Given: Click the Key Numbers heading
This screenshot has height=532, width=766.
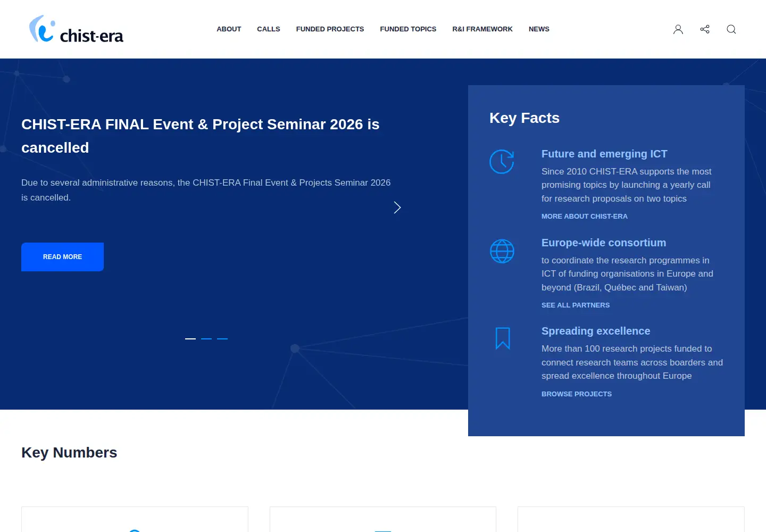Looking at the screenshot, I should (x=69, y=452).
